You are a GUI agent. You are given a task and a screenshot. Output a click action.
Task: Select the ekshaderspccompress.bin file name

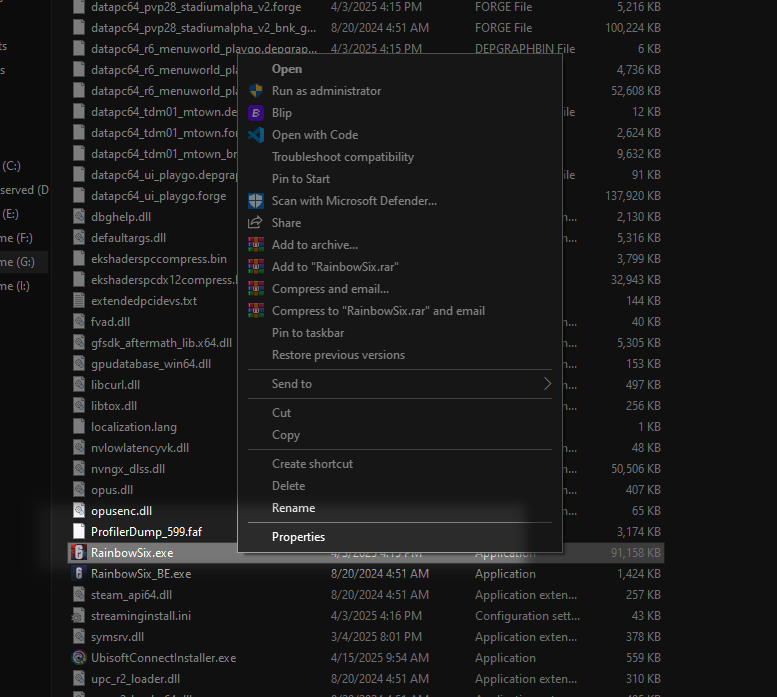tap(159, 259)
